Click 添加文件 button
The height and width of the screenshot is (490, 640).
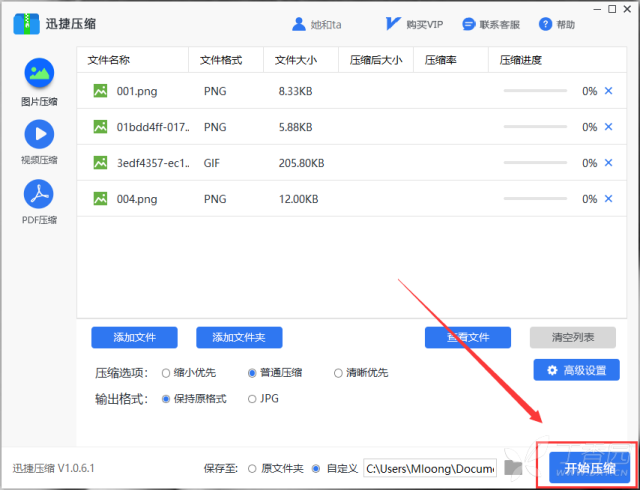134,337
